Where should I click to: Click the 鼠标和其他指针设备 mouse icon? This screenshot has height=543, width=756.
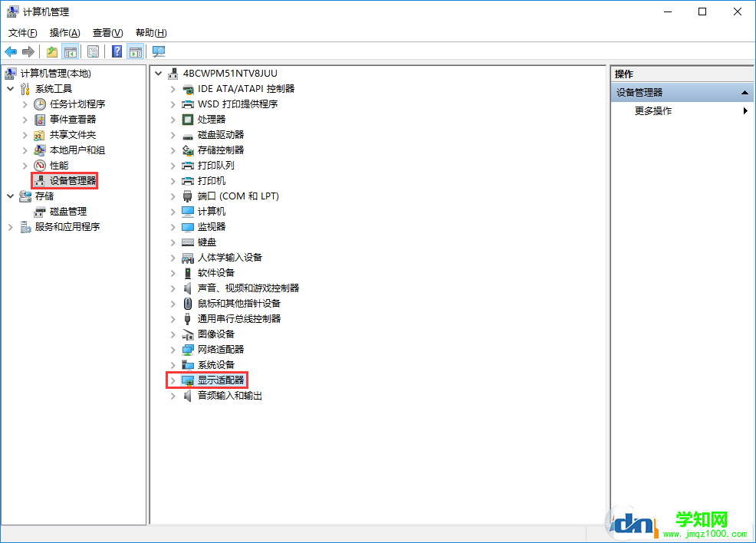[x=188, y=304]
